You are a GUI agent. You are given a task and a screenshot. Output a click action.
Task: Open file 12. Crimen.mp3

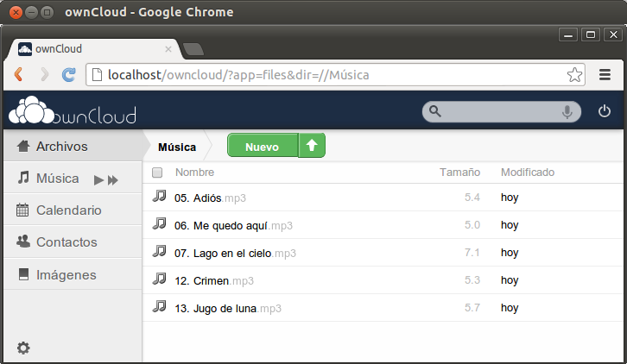214,280
